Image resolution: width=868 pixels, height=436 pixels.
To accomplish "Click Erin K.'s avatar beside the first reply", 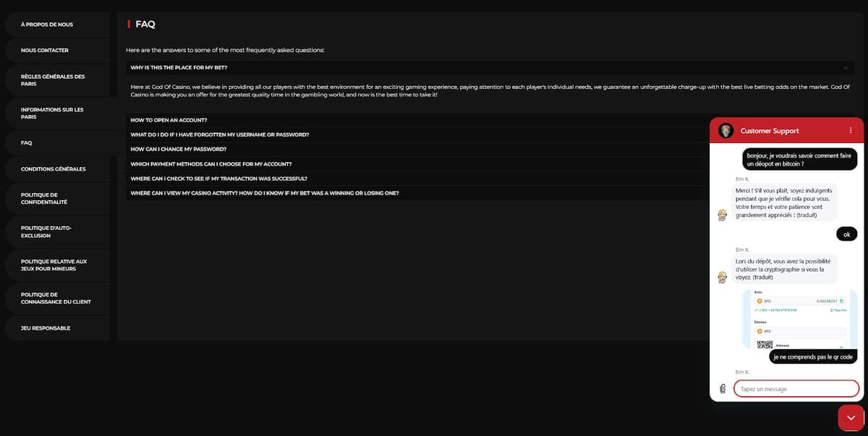I will pyautogui.click(x=722, y=215).
